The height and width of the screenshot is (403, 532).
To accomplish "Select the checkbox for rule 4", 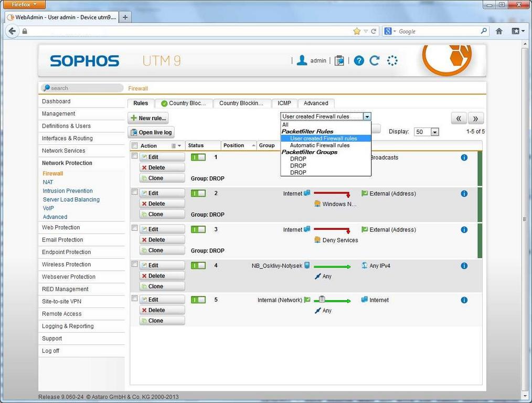I will (x=134, y=264).
